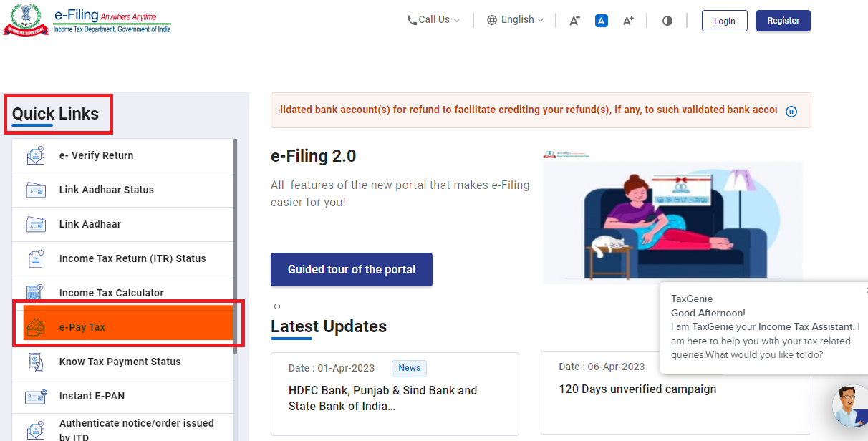Click the Register button
868x441 pixels.
(x=783, y=21)
